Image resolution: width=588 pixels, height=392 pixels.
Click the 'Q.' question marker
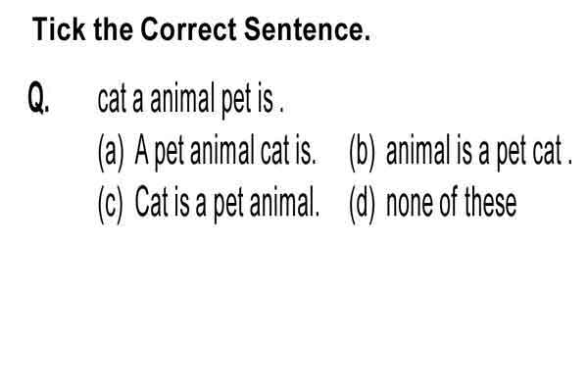click(x=38, y=99)
